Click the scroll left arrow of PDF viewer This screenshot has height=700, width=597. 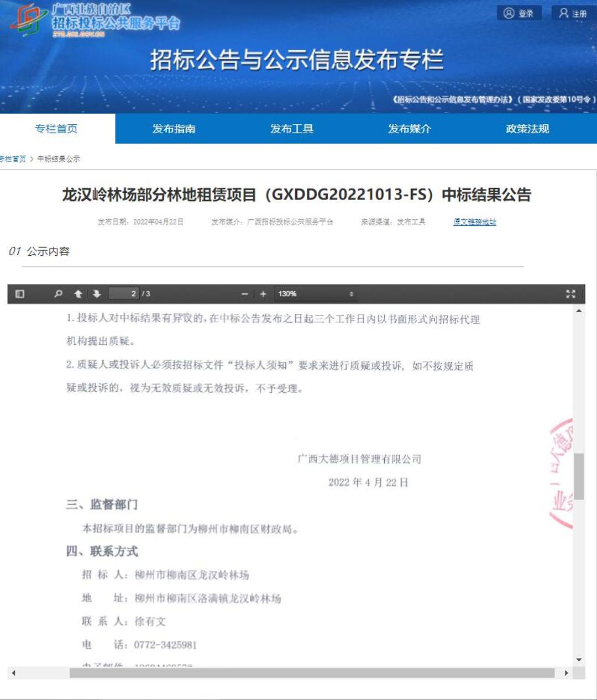[13, 673]
